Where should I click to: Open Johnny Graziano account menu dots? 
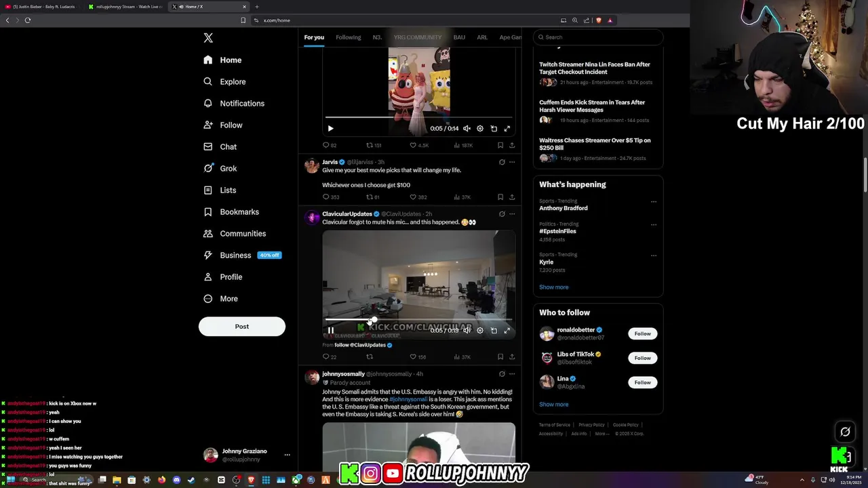coord(288,455)
